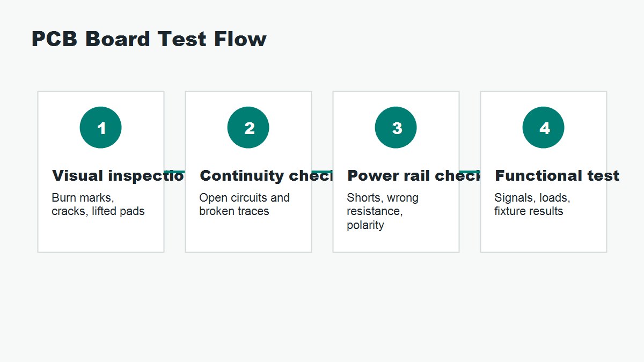
Task: Click empty area of the Continuity check card
Action: pyautogui.click(x=248, y=236)
